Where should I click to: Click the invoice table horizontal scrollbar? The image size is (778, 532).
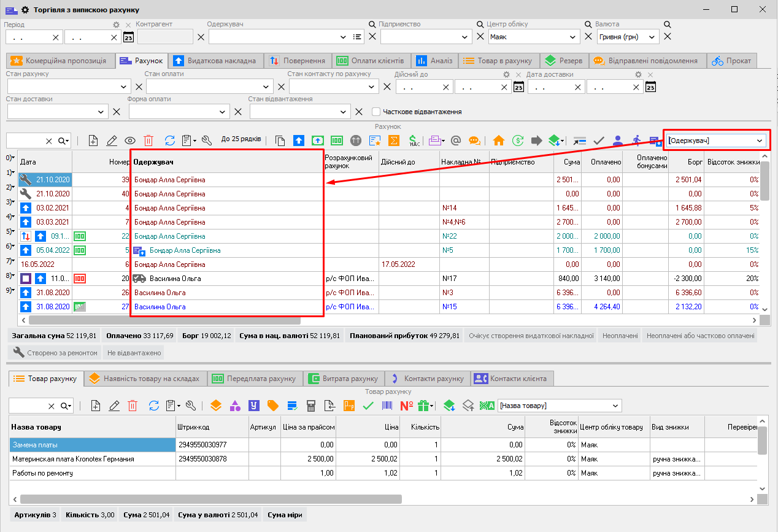(x=164, y=320)
